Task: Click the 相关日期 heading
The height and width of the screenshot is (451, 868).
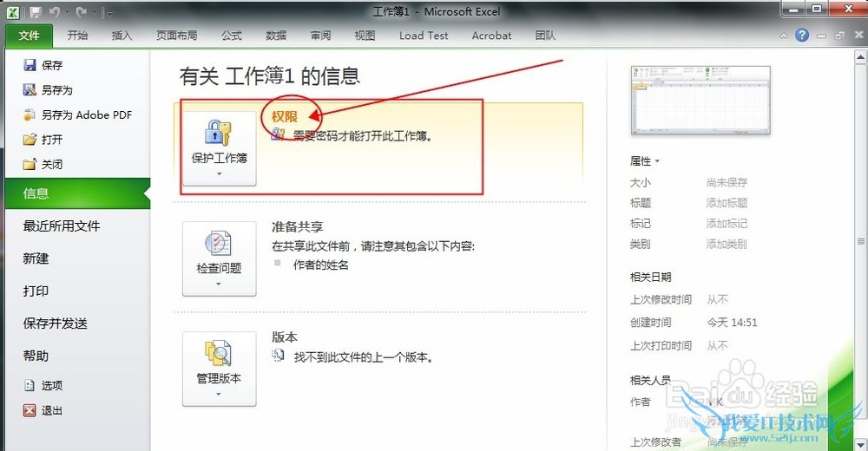Action: (x=650, y=278)
